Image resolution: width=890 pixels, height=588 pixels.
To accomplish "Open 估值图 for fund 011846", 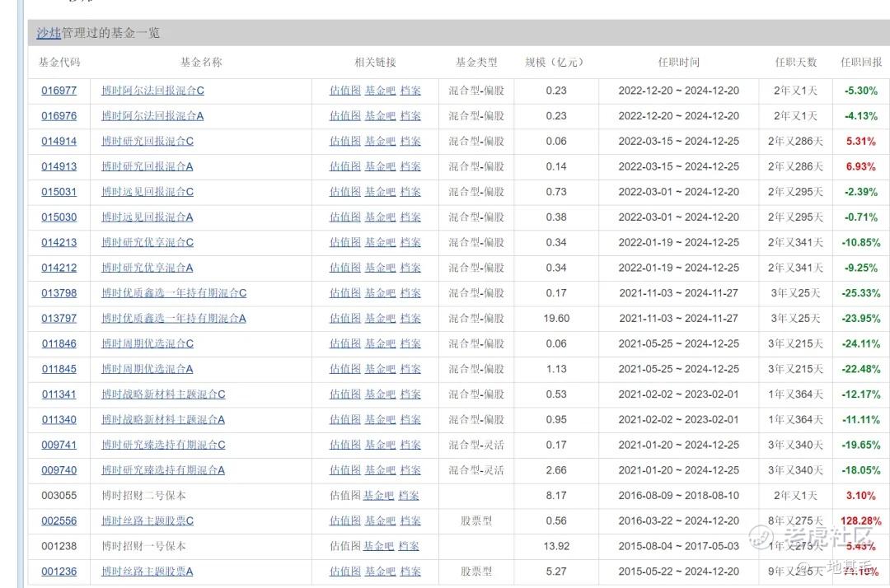I will click(345, 343).
